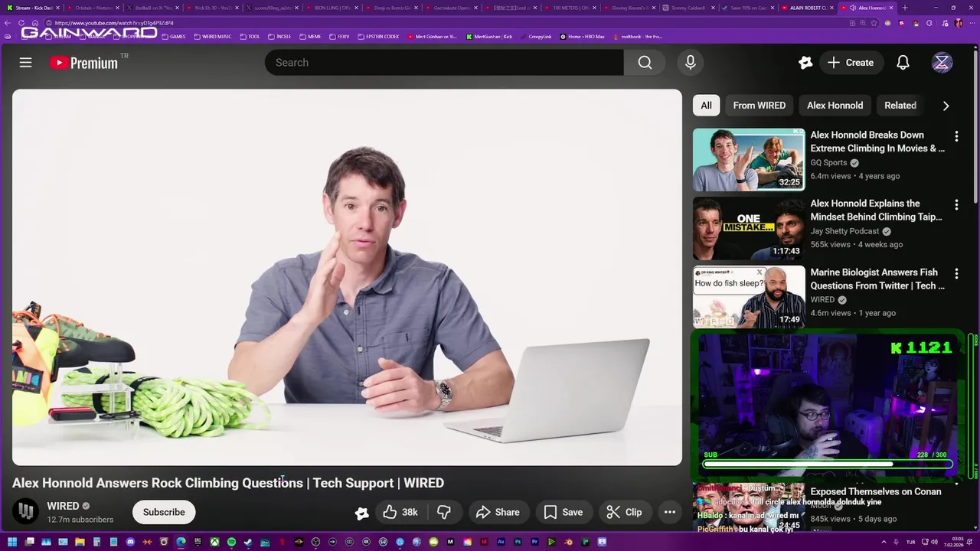Viewport: 980px width, 551px height.
Task: Start voice search with microphone
Action: (691, 63)
